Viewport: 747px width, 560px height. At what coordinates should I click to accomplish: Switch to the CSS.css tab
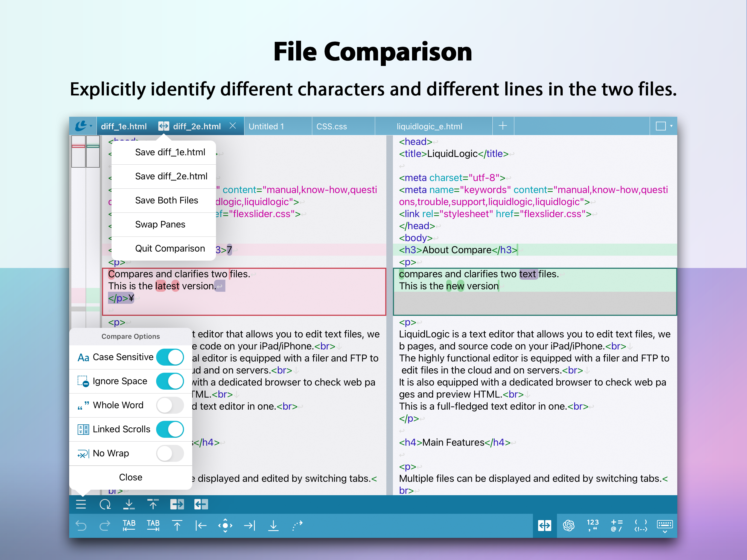pyautogui.click(x=343, y=126)
